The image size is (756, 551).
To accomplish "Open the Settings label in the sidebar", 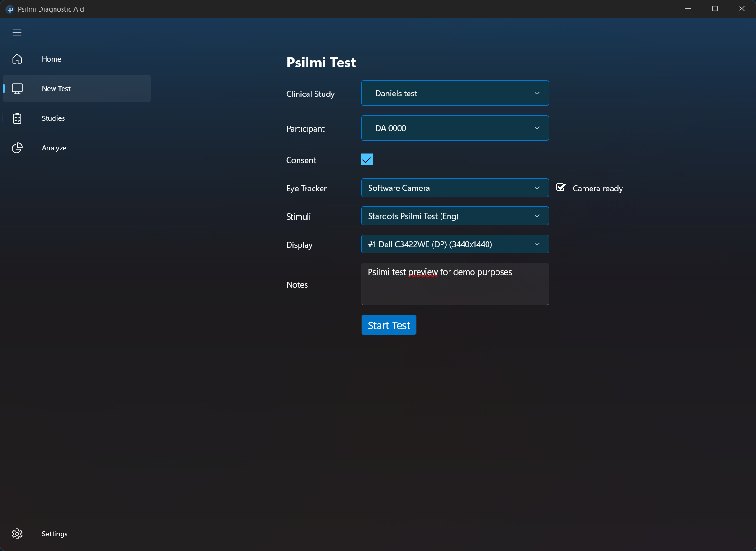I will pos(55,534).
